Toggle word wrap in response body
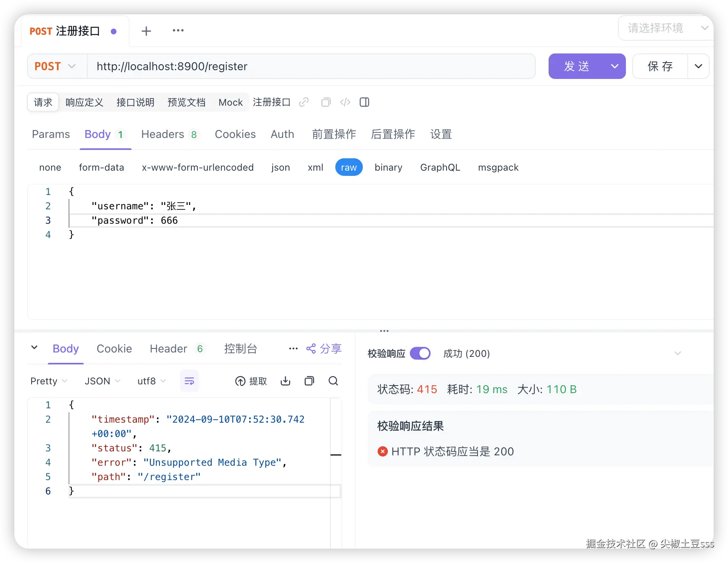The width and height of the screenshot is (728, 563). pos(189,381)
